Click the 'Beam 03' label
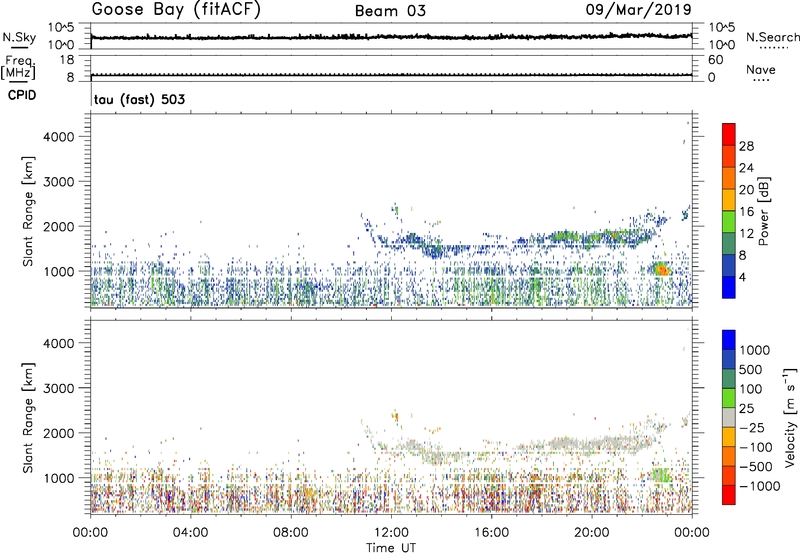Screen dimensions: 800x554 (390, 11)
